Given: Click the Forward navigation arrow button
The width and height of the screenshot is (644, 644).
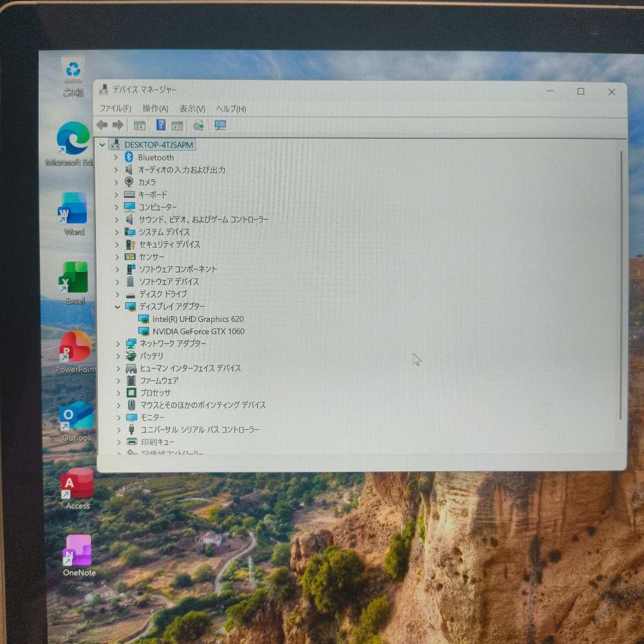Looking at the screenshot, I should pyautogui.click(x=118, y=125).
